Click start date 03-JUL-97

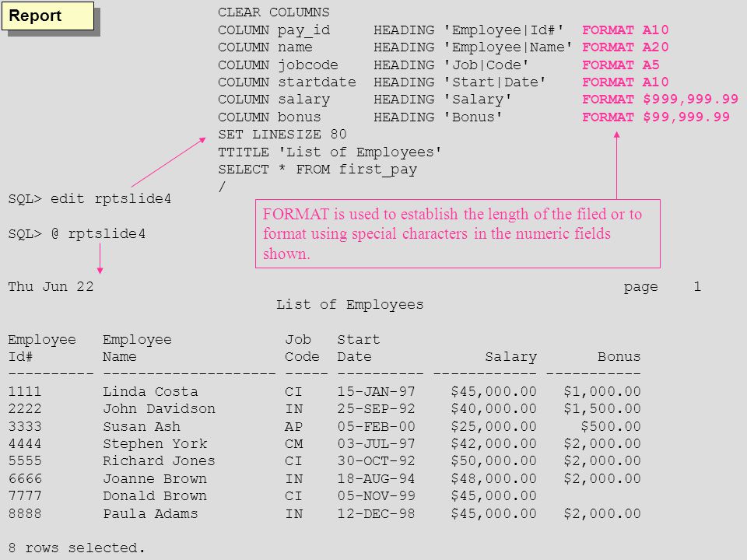(x=376, y=443)
